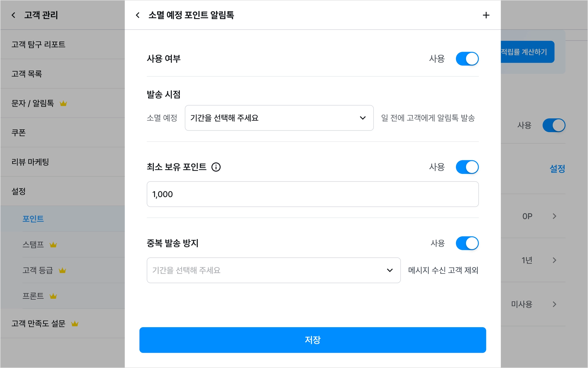This screenshot has width=588, height=368.
Task: Open the 중복 발송 방지 period dropdown
Action: [x=274, y=270]
